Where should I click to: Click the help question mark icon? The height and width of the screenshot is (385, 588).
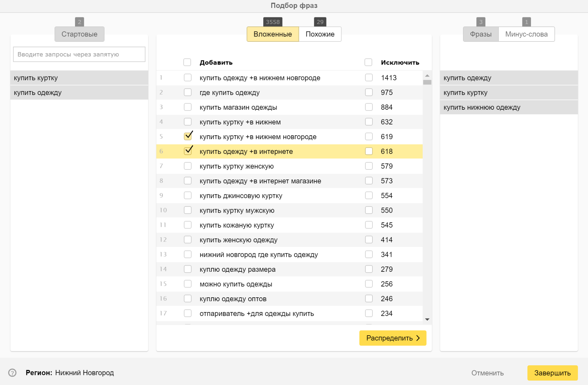[x=12, y=373]
